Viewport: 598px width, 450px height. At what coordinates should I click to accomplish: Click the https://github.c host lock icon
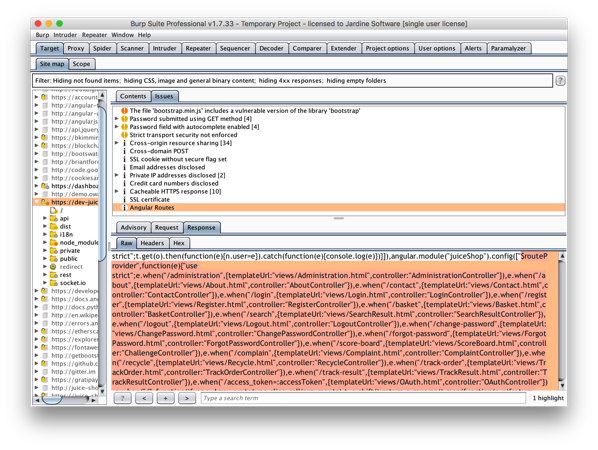point(45,363)
